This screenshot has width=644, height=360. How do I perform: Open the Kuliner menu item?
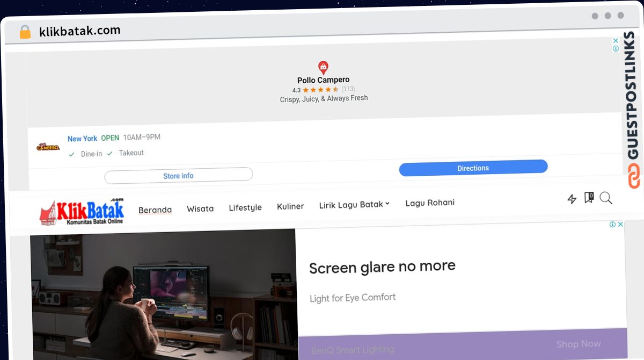(x=290, y=206)
